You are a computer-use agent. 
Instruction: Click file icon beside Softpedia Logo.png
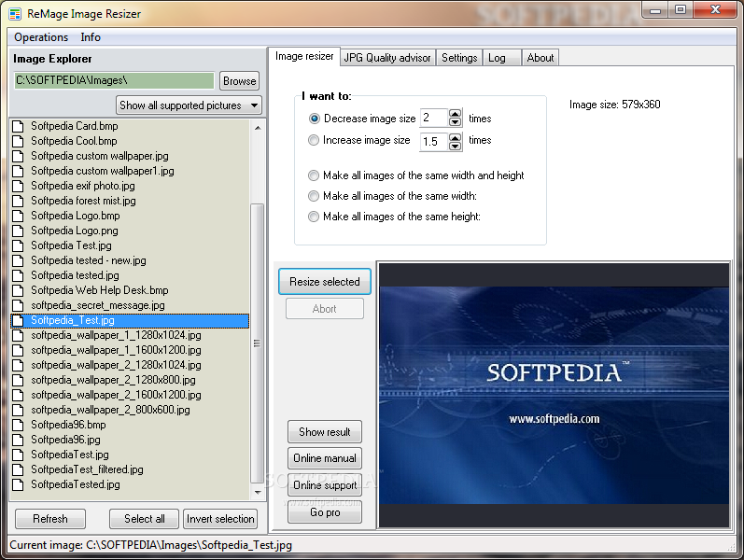tap(18, 231)
